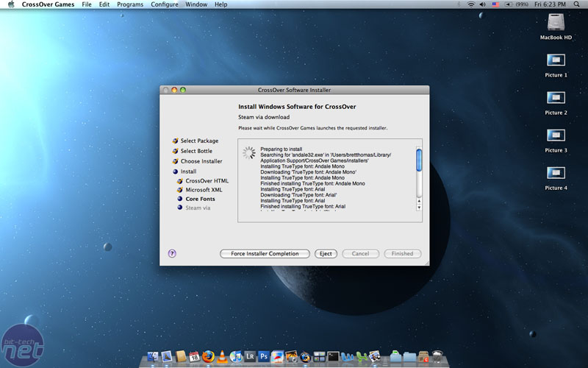Open Wi-Fi status menu

point(471,4)
